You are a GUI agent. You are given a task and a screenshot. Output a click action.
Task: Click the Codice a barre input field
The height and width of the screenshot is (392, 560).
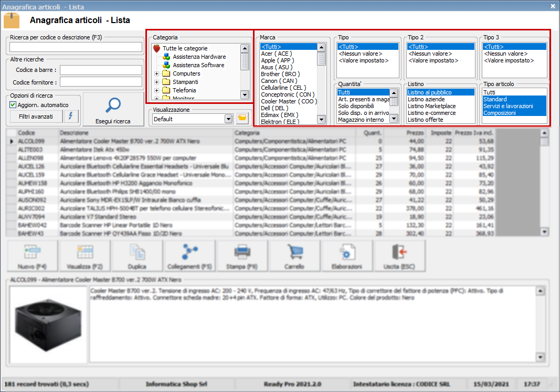[101, 70]
